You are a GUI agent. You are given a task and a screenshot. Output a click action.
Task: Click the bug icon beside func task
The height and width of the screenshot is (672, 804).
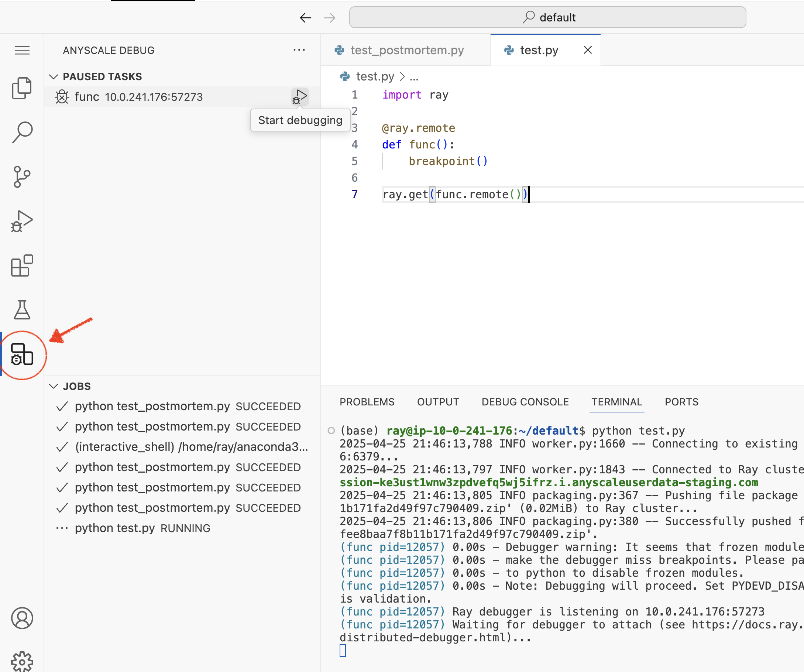62,97
